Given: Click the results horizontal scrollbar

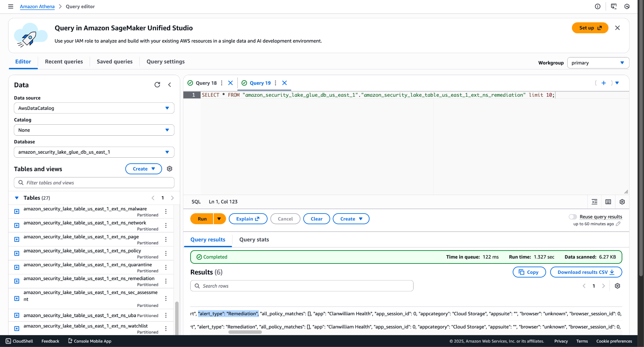Looking at the screenshot, I should tap(245, 332).
